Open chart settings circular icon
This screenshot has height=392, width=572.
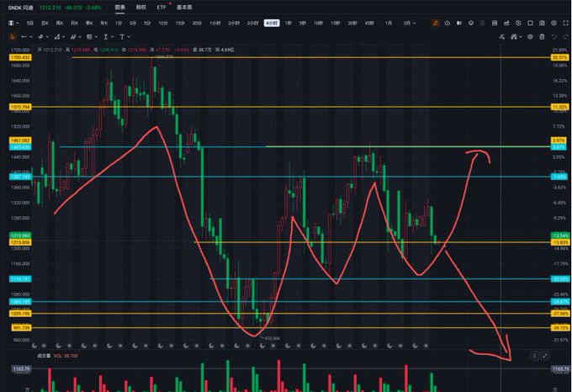(553, 23)
